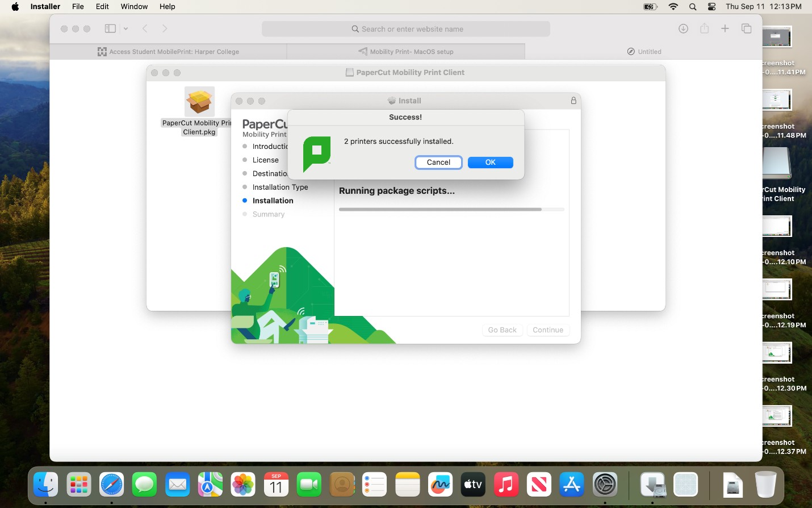Switch to Access Student MobilePrint tab

[x=168, y=52]
